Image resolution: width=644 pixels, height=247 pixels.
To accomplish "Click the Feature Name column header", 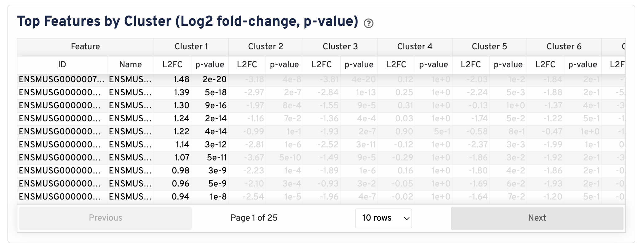I will tap(131, 65).
